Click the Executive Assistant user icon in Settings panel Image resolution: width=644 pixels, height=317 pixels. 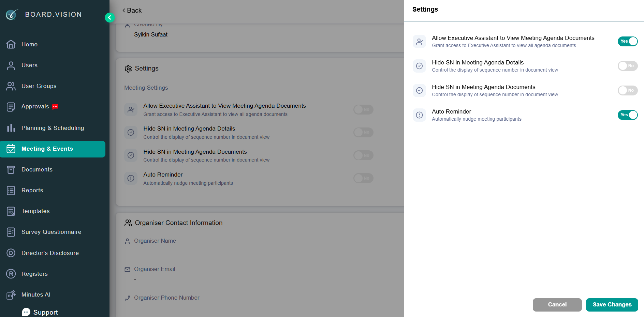pyautogui.click(x=420, y=42)
